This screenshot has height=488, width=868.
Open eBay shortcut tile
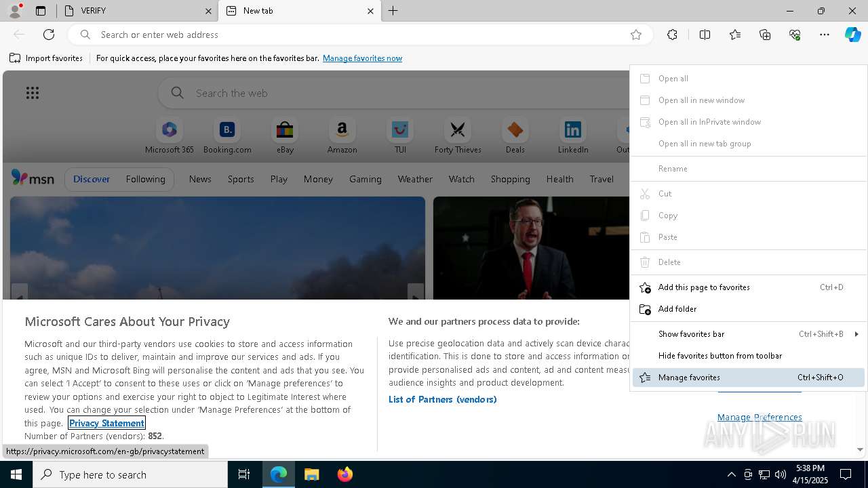285,136
